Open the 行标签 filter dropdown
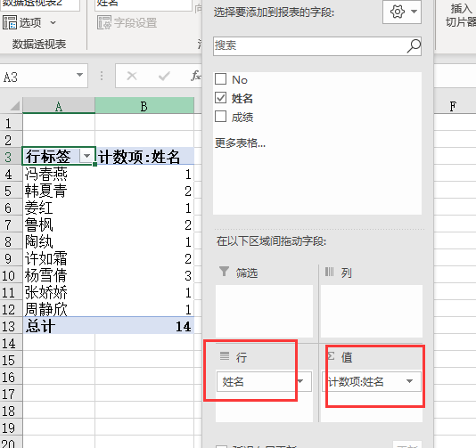Image resolution: width=476 pixels, height=448 pixels. 86,156
